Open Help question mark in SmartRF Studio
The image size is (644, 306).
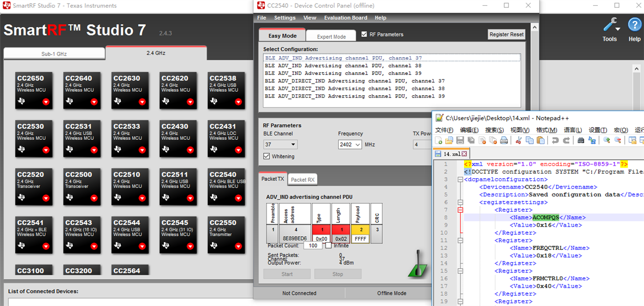(635, 25)
